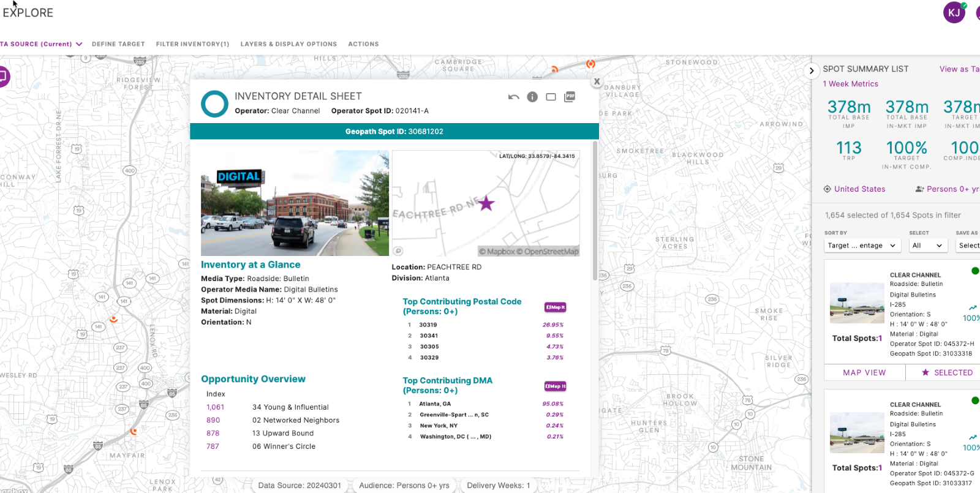Open the Save As Select dropdown
Viewport: 980px width, 493px height.
click(968, 246)
